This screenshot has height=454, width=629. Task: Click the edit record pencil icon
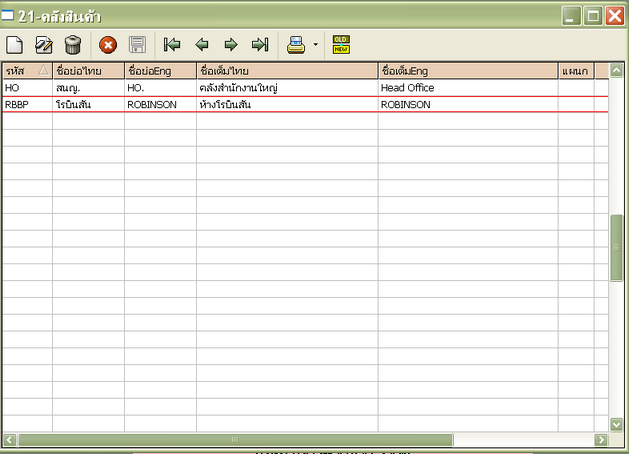click(x=44, y=45)
